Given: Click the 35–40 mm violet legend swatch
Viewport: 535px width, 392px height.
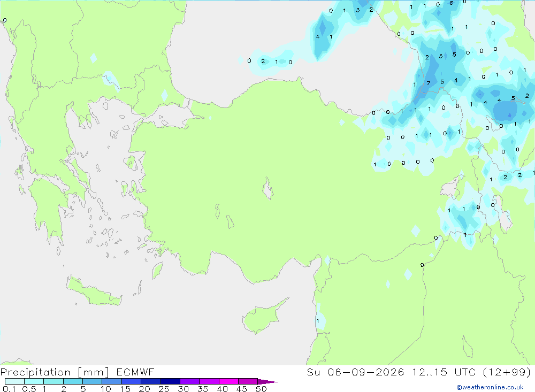Looking at the screenshot, I should [209, 381].
